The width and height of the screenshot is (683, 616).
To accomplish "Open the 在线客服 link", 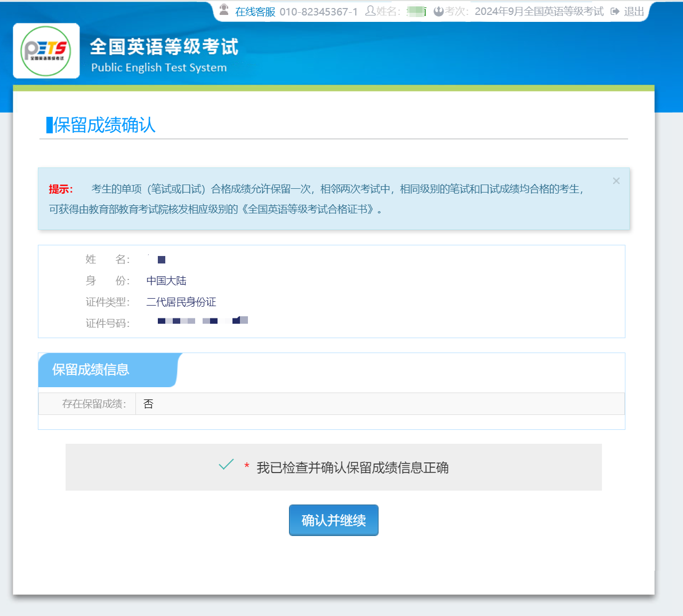I will point(255,12).
